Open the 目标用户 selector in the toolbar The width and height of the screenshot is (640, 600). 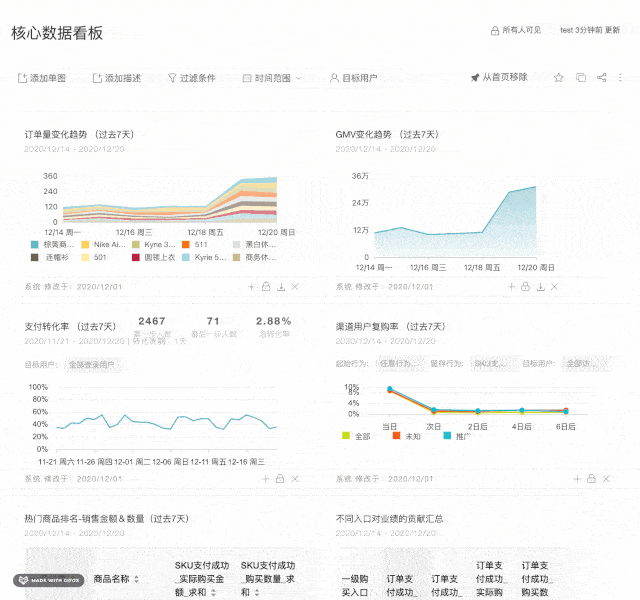(x=353, y=78)
